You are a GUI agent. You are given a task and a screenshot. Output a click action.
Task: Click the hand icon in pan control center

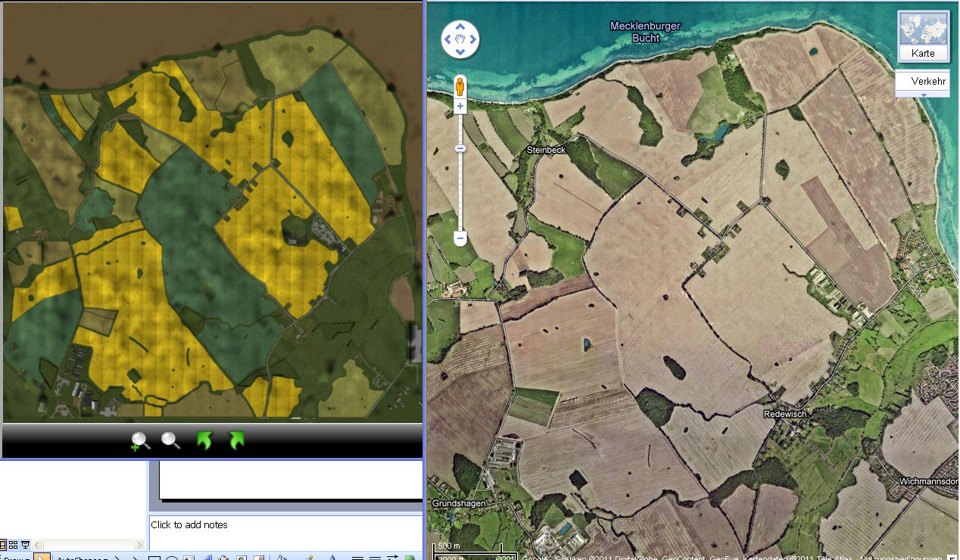460,39
